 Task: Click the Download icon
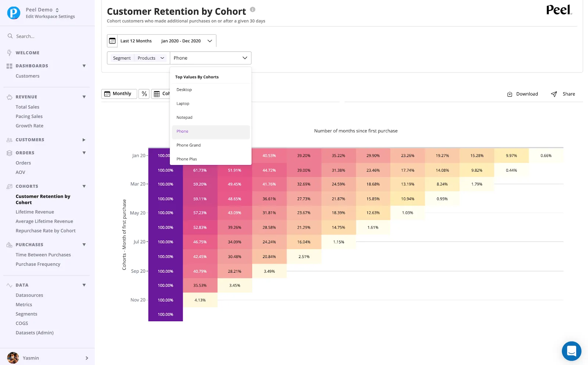[510, 94]
